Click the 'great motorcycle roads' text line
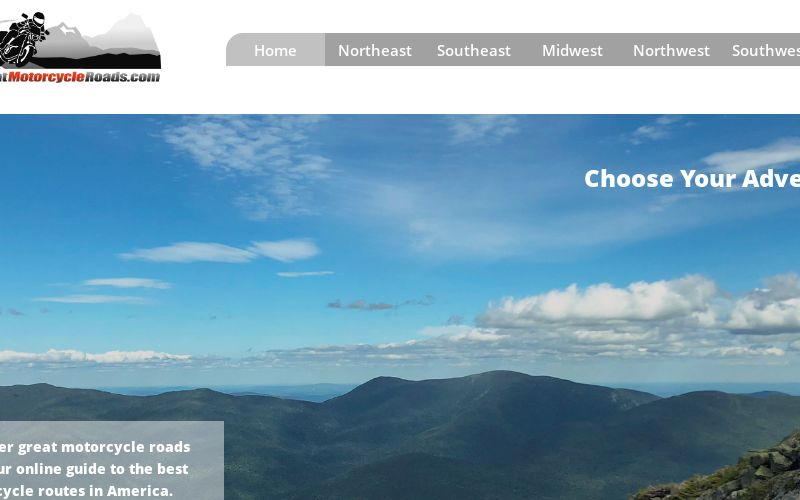This screenshot has height=500, width=800. point(95,446)
